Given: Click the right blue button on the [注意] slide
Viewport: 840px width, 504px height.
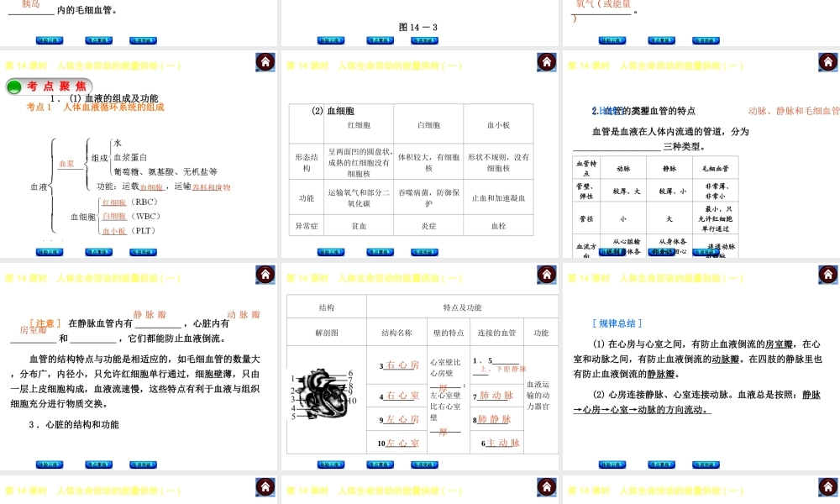Looking at the screenshot, I should pos(143,465).
